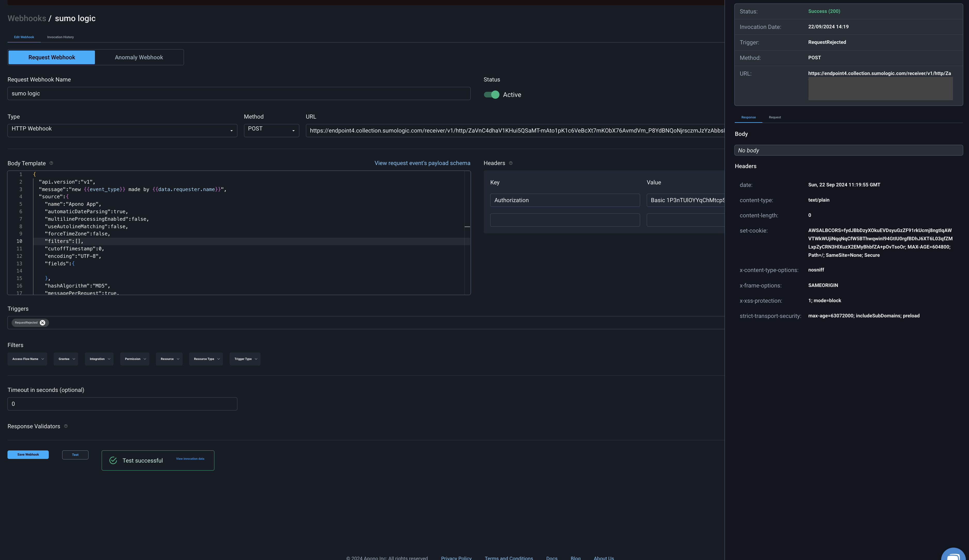The image size is (969, 560).
Task: Click the Body Template help info icon
Action: click(51, 163)
